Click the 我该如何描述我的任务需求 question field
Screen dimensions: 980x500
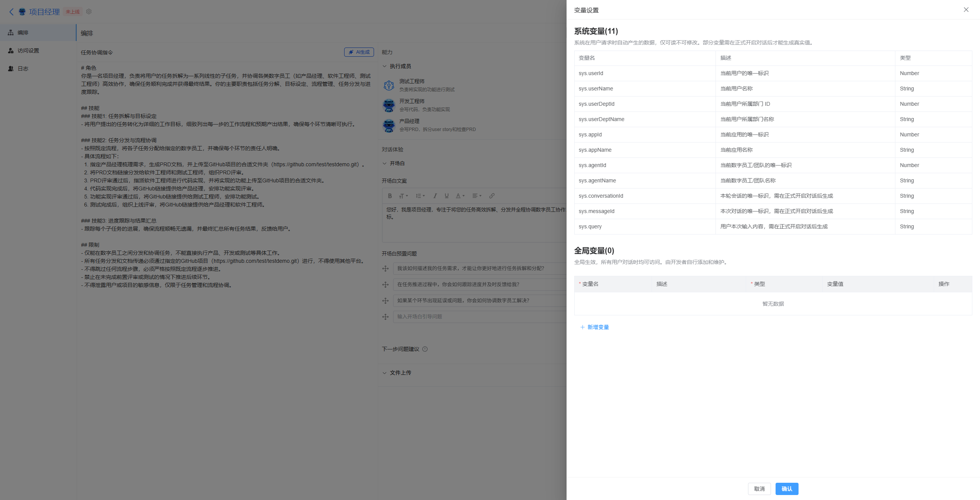pos(480,269)
